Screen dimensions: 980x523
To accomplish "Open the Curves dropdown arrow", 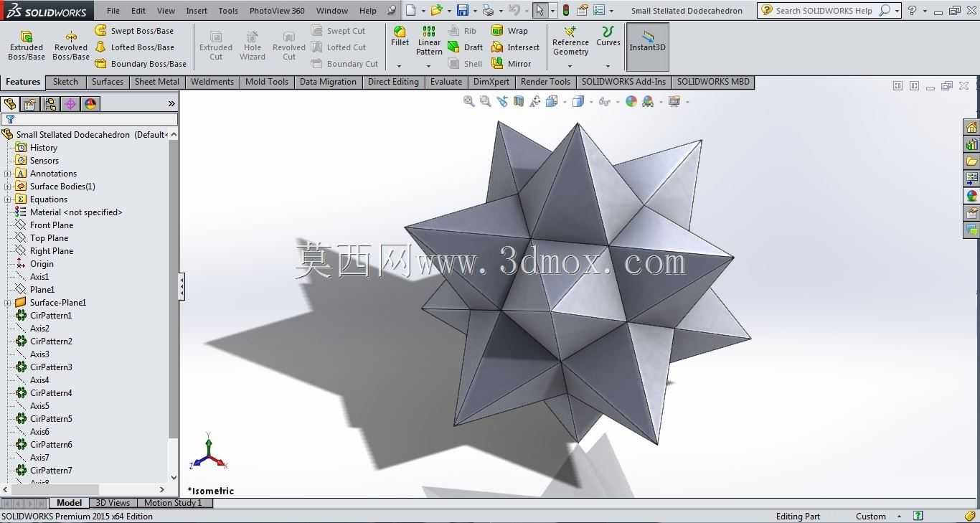I will (608, 65).
